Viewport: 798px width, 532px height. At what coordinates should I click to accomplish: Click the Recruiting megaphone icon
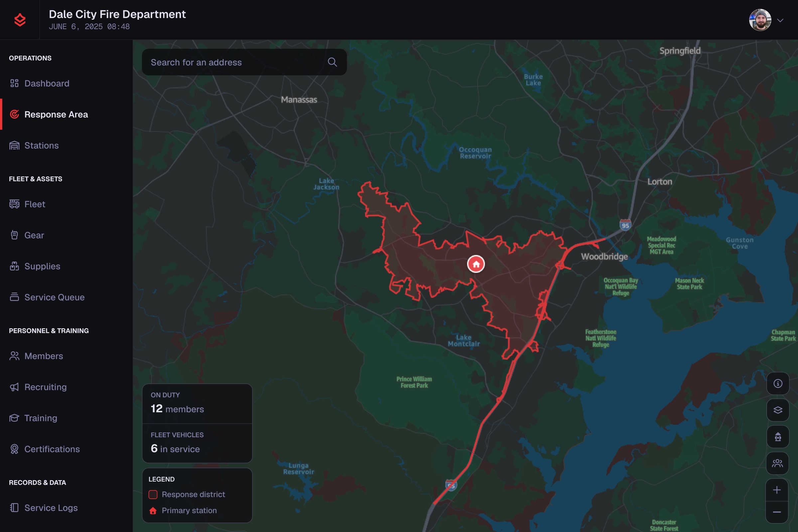pyautogui.click(x=14, y=387)
